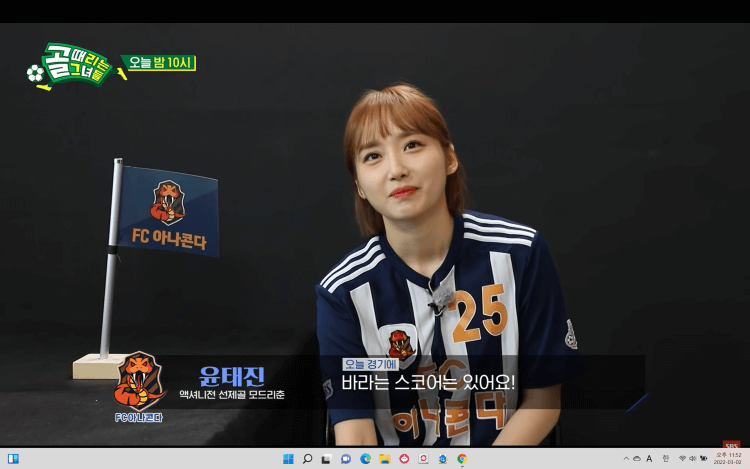
Task: Open File Explorer folder icon
Action: coord(385,459)
